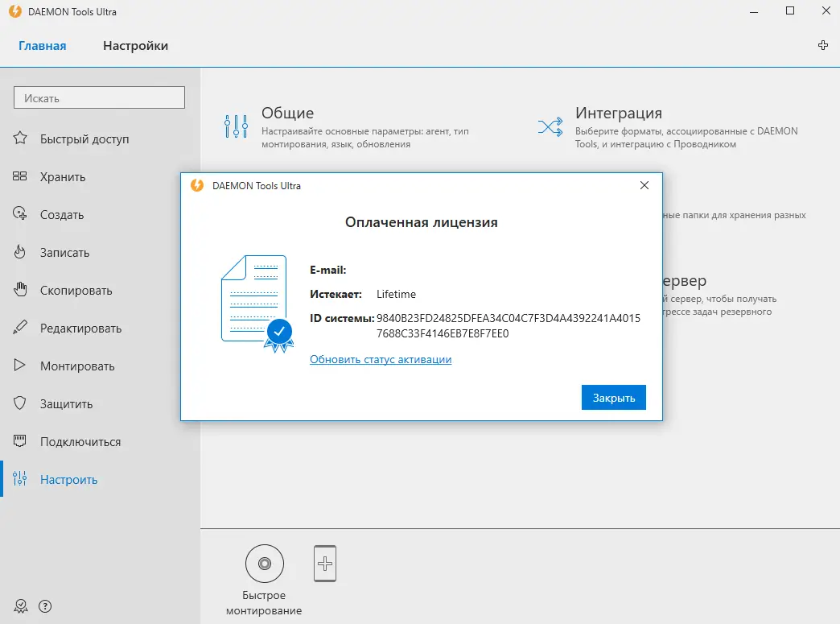Click the system ID hash text

(509, 325)
